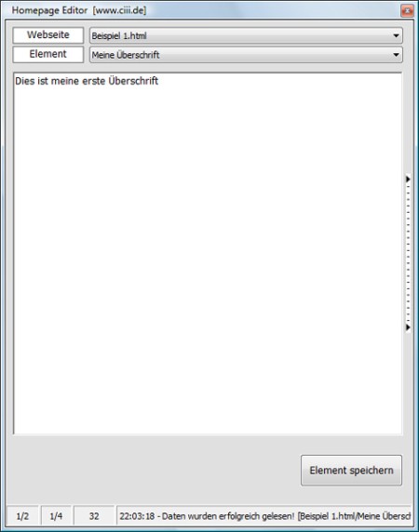Close the Homepage Editor window
This screenshot has width=419, height=532.
(407, 10)
